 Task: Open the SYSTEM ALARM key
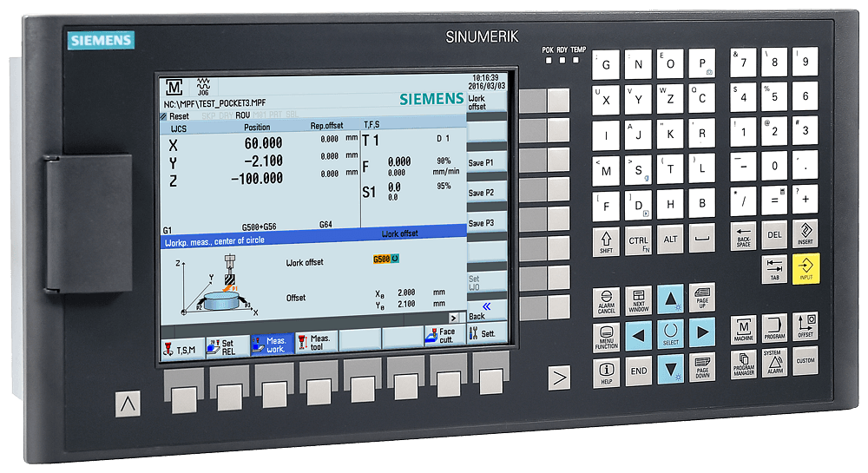click(774, 363)
